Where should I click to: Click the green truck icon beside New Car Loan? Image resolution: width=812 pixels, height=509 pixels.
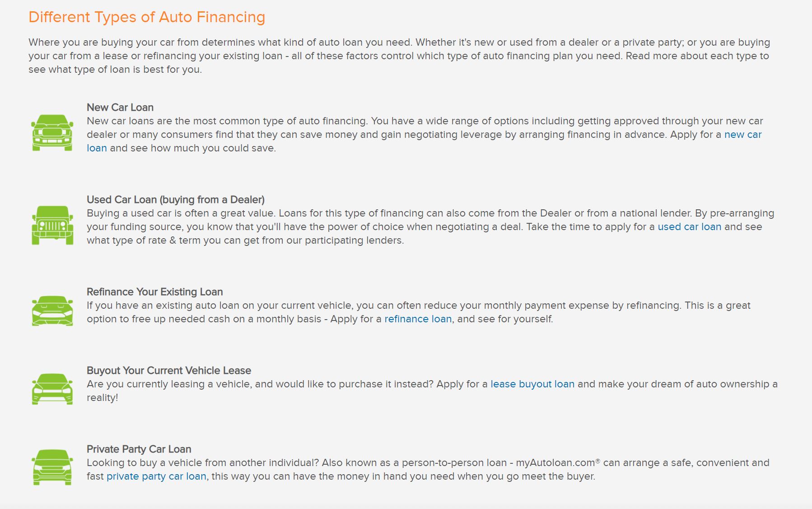(x=52, y=133)
